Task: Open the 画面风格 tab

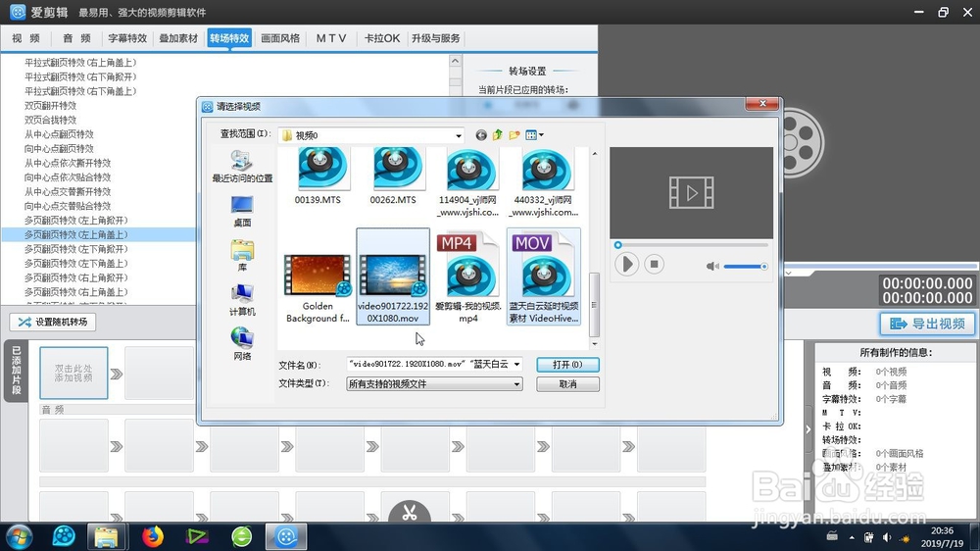Action: (280, 38)
